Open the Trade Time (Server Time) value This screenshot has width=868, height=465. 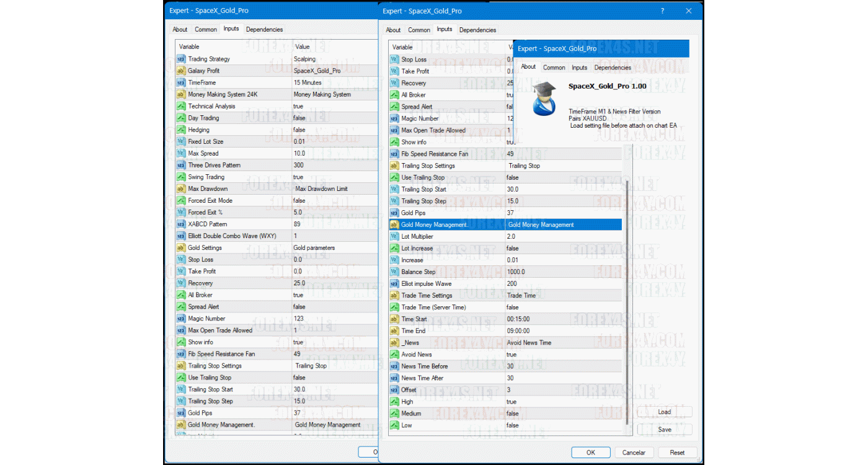(x=513, y=307)
